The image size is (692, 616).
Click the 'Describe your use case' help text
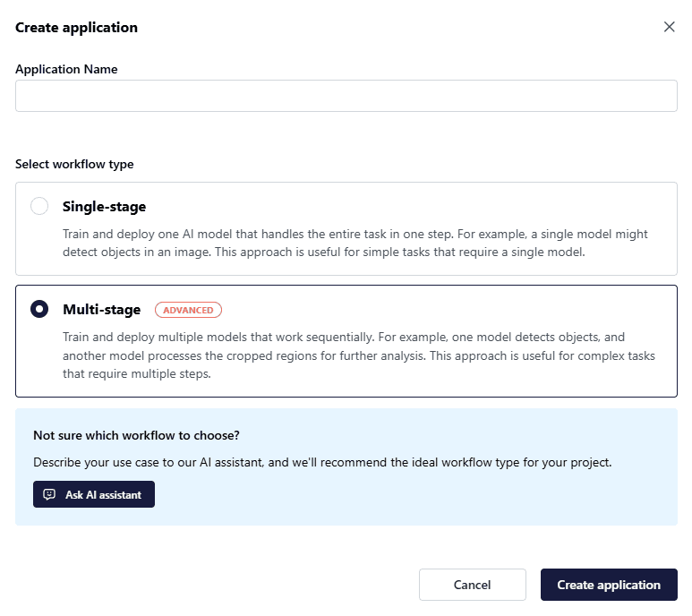(x=322, y=463)
